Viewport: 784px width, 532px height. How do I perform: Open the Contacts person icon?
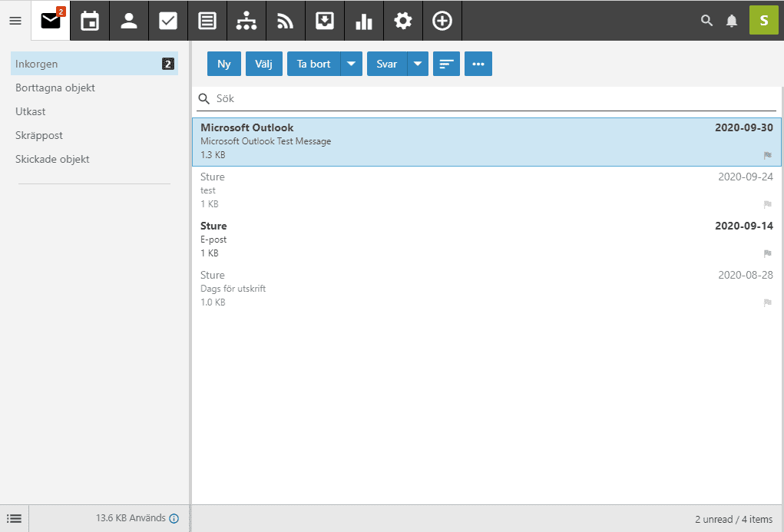[129, 21]
